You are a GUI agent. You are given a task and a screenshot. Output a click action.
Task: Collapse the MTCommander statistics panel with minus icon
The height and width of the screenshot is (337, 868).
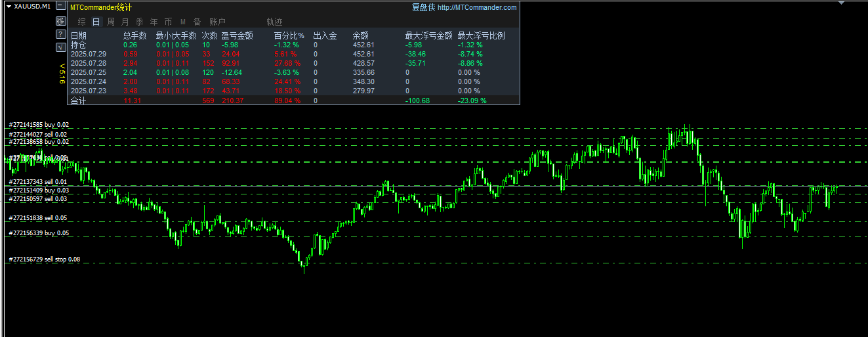pyautogui.click(x=60, y=7)
